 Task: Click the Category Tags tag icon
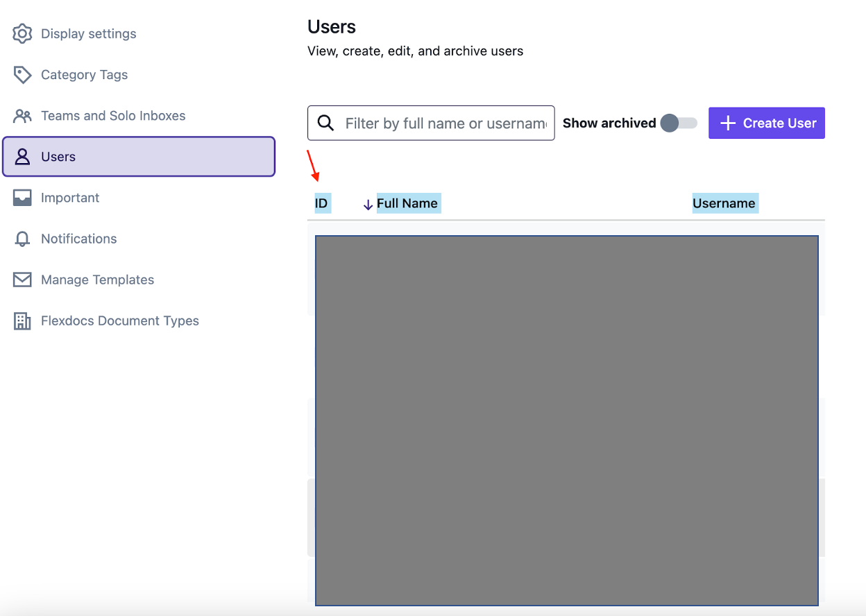pyautogui.click(x=23, y=75)
